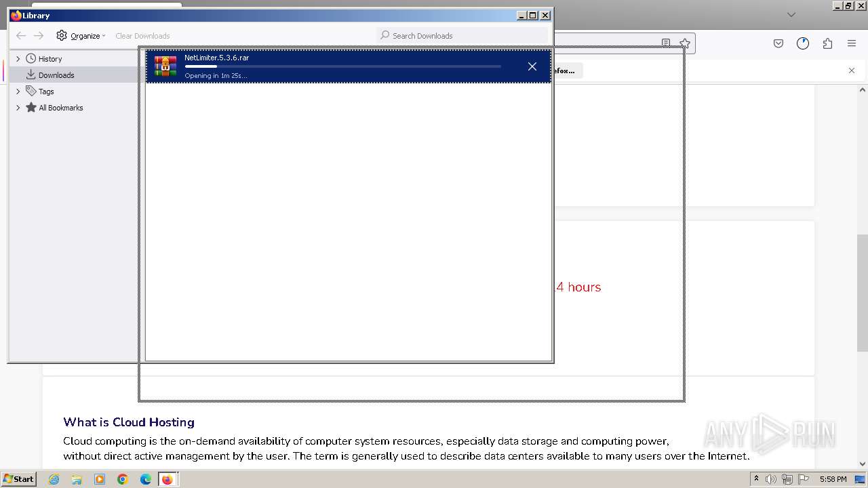Click the Library back arrow
The width and height of the screenshot is (868, 488).
(21, 36)
